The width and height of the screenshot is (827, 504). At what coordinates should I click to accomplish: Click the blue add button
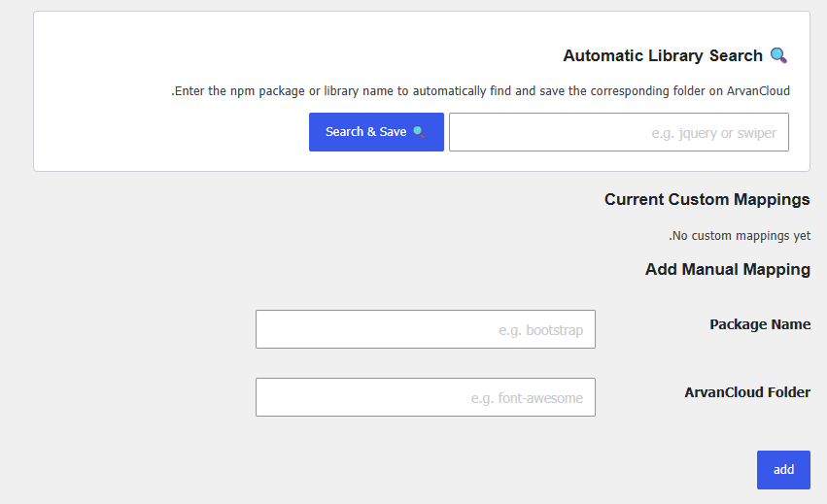pyautogui.click(x=783, y=470)
